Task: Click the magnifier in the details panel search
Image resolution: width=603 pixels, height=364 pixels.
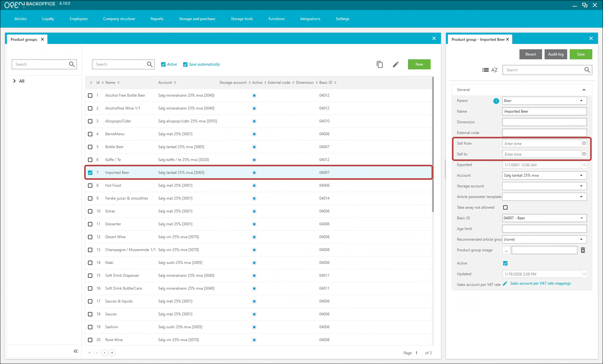Action: [587, 70]
